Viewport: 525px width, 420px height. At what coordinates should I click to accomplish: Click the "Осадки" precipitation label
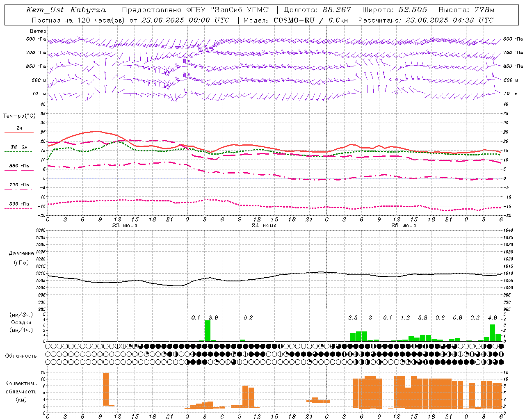click(21, 322)
